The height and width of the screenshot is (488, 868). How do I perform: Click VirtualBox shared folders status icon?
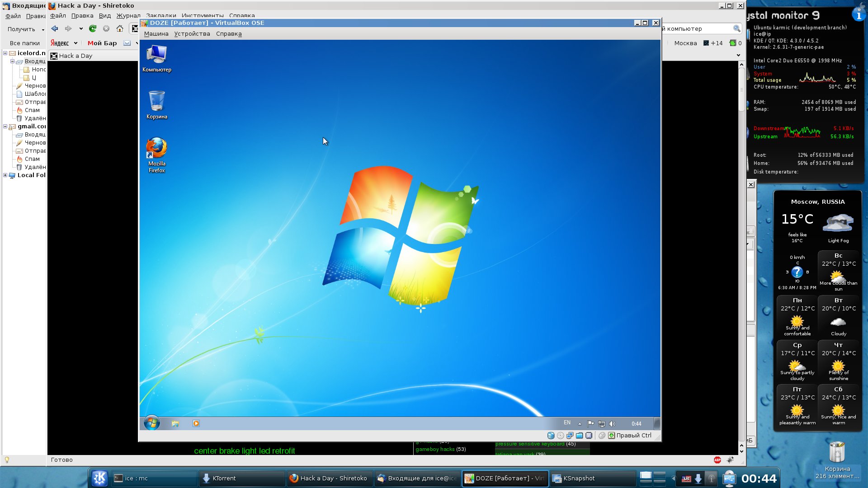click(579, 436)
